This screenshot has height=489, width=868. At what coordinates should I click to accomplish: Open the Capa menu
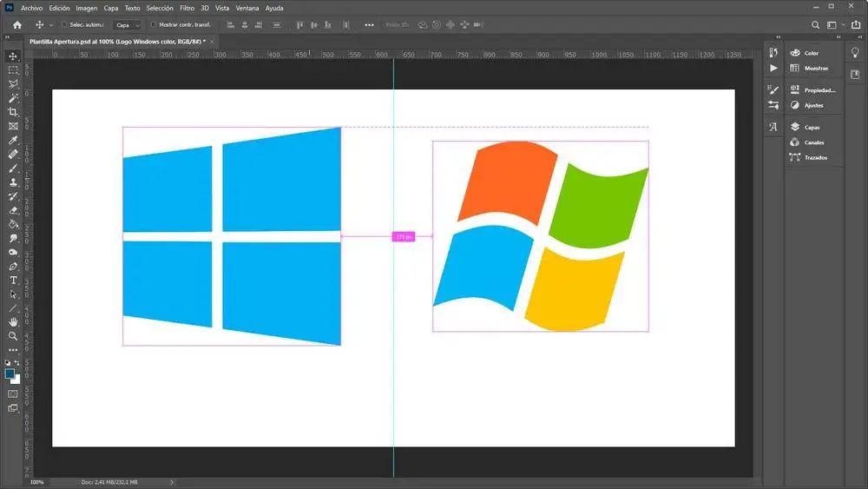(x=111, y=9)
